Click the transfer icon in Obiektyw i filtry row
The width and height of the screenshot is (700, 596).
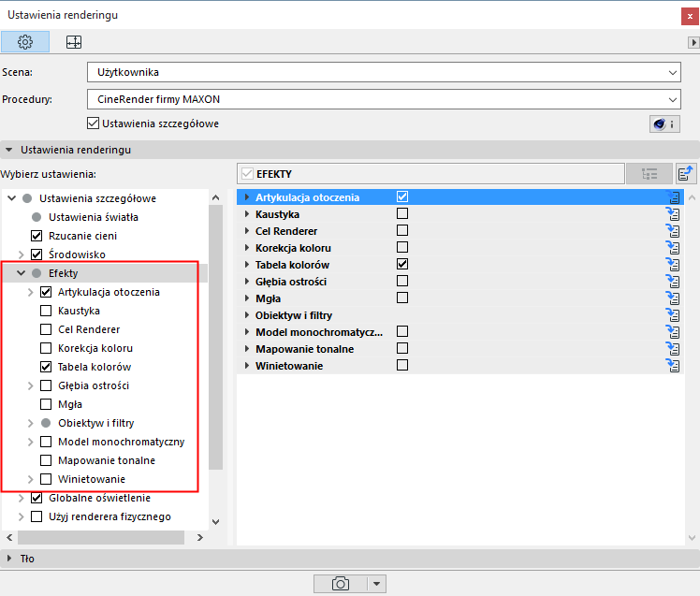[x=673, y=314]
